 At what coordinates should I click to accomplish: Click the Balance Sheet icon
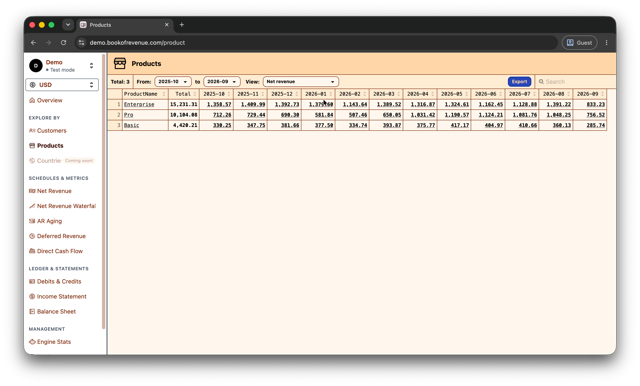tap(32, 312)
